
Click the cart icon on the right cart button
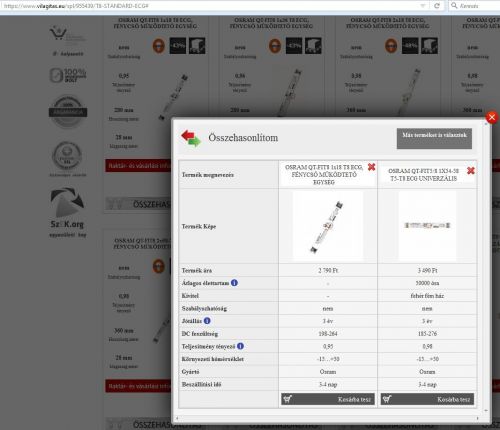[x=387, y=399]
